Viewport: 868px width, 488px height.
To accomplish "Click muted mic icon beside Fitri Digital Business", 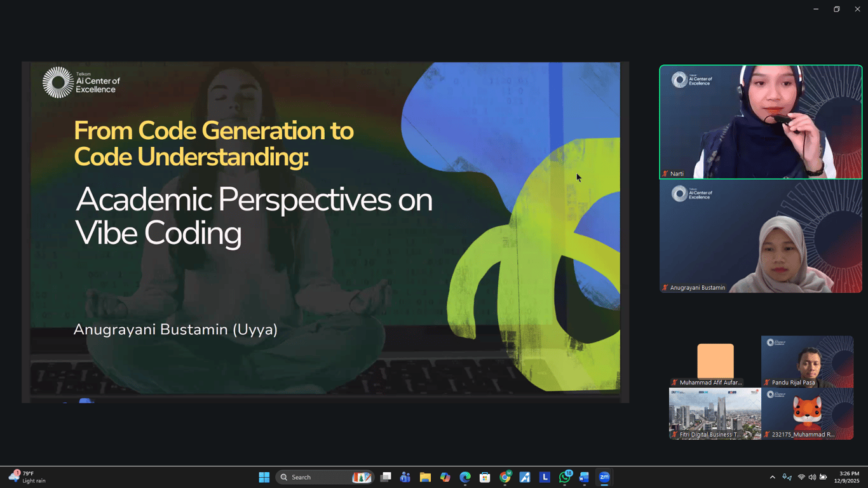I will tap(674, 435).
